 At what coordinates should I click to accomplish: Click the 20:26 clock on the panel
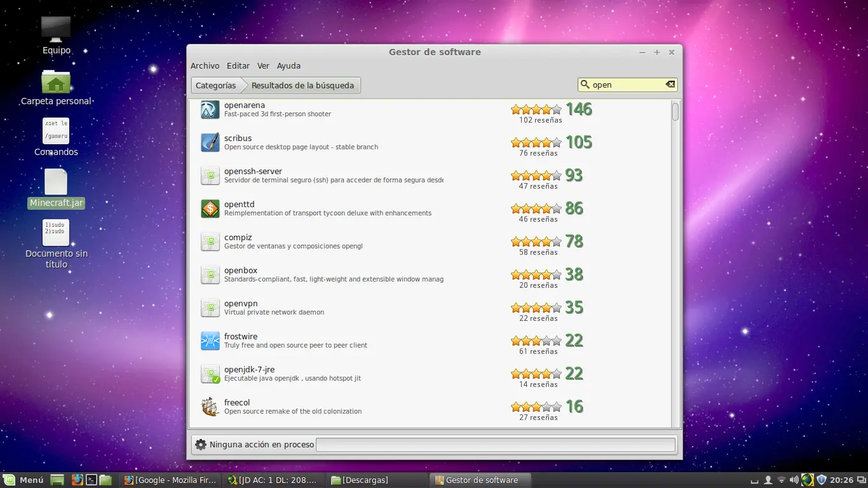coord(841,480)
